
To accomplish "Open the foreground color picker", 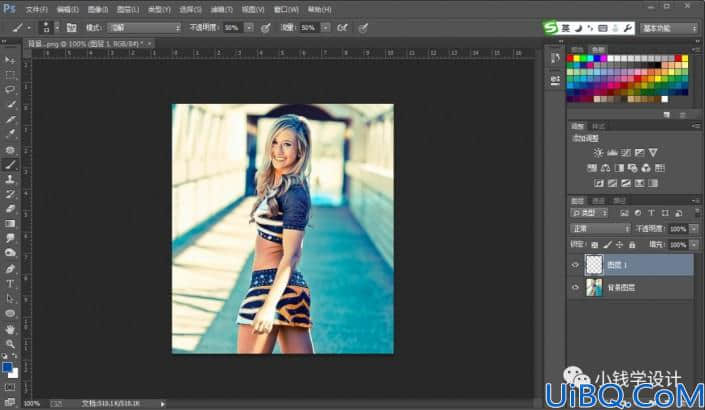I will pos(7,368).
